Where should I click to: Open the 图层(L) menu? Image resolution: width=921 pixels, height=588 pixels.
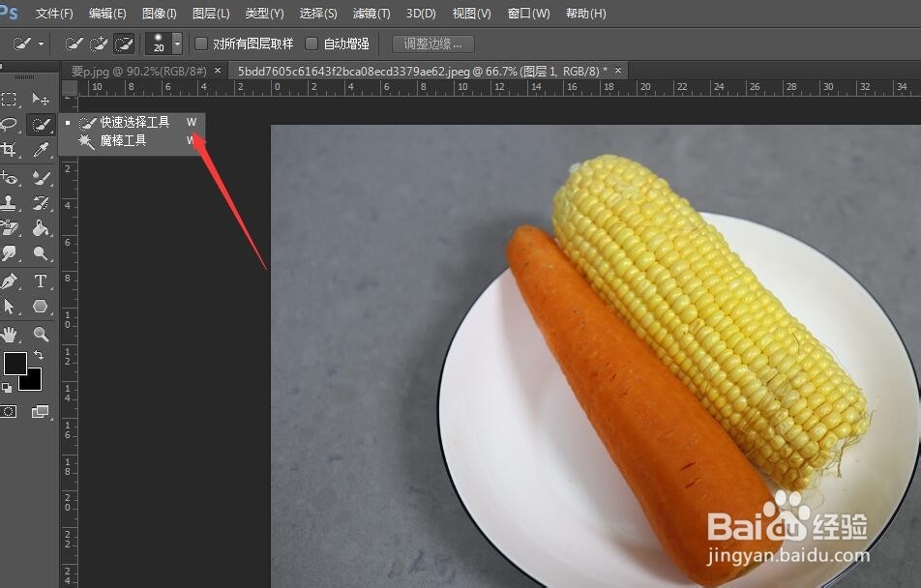[x=211, y=13]
